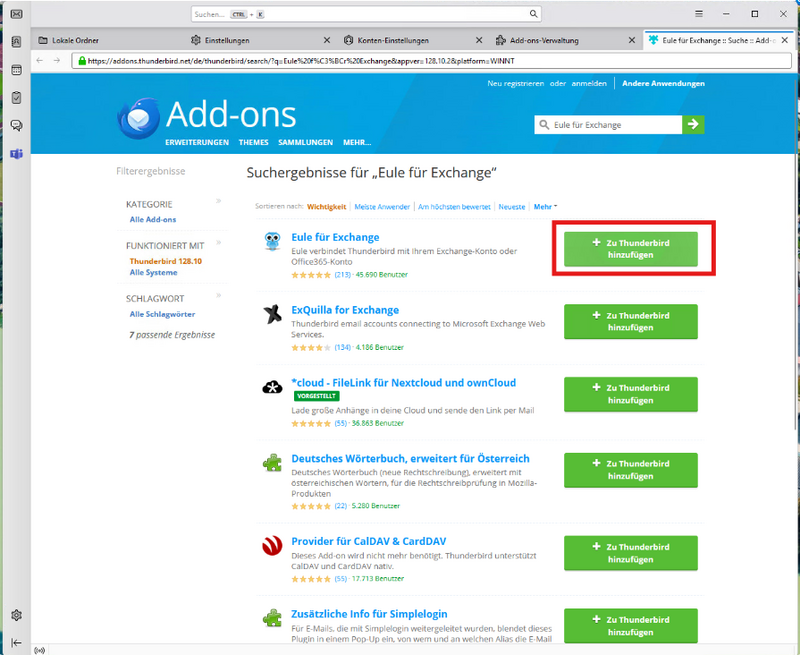
Task: Close the Add-ons-Verwaltung tab
Action: click(x=632, y=40)
